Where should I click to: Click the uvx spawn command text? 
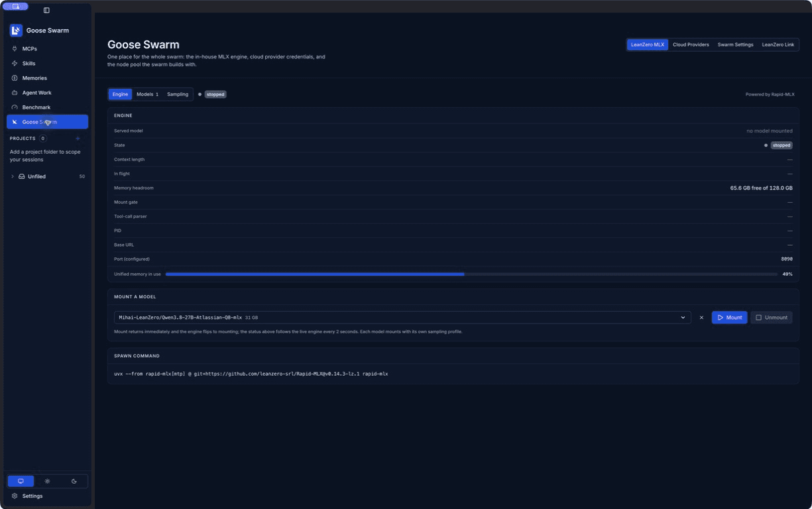point(251,374)
